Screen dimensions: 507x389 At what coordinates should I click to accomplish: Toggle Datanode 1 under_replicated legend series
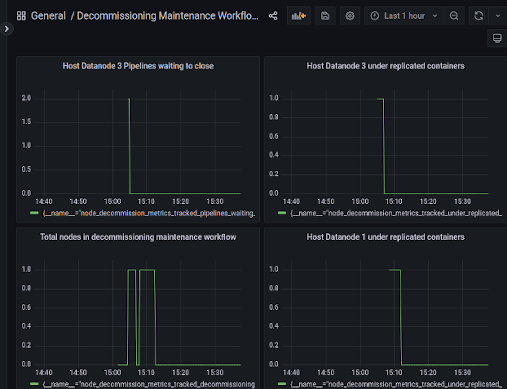pos(396,384)
